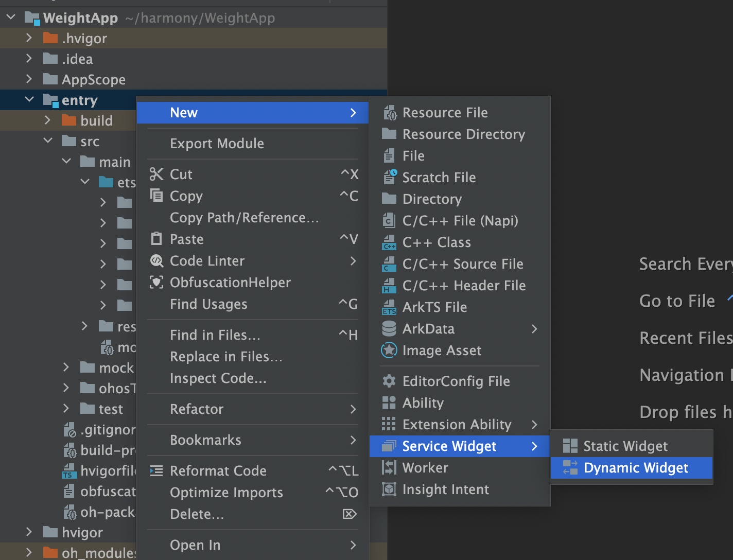This screenshot has width=733, height=560.
Task: Expand the AppScope folder
Action: (x=29, y=79)
